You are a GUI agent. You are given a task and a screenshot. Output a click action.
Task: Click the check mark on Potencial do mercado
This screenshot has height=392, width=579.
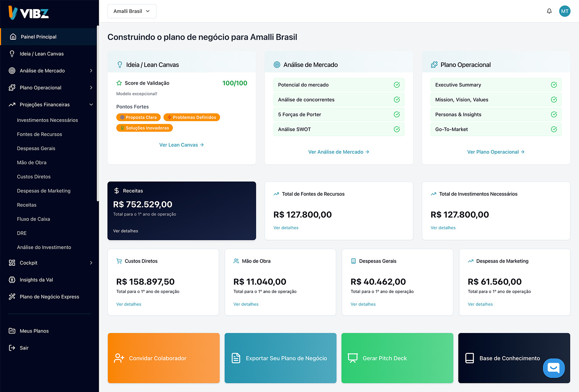(x=397, y=85)
